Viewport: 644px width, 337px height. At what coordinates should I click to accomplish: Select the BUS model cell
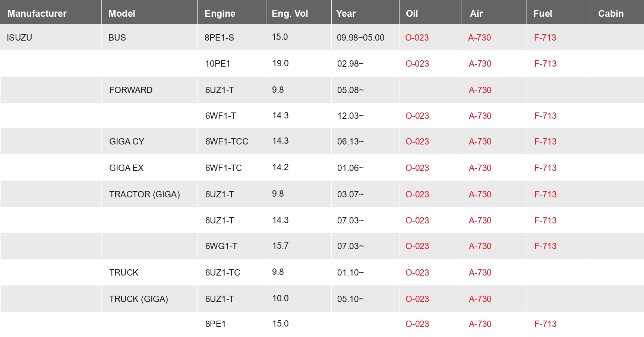[x=117, y=38]
